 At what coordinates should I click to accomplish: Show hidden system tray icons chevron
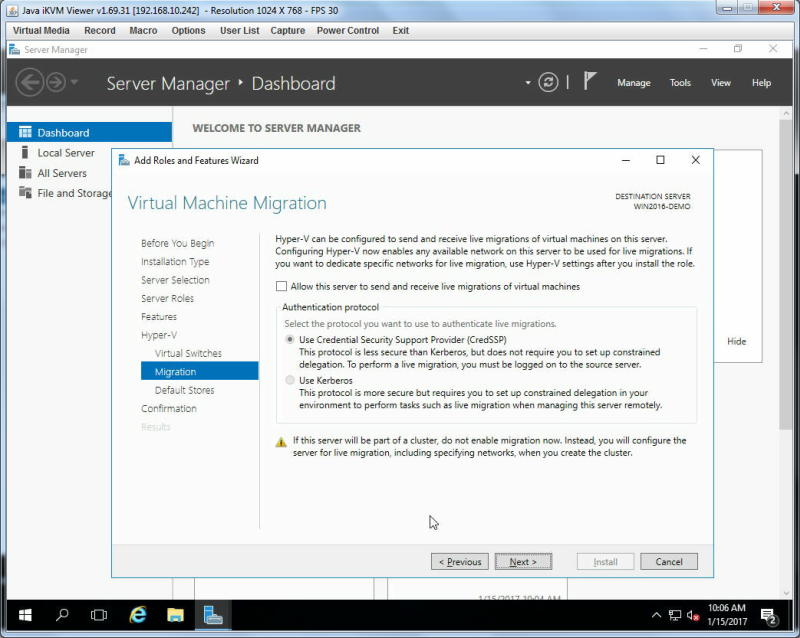tap(656, 615)
